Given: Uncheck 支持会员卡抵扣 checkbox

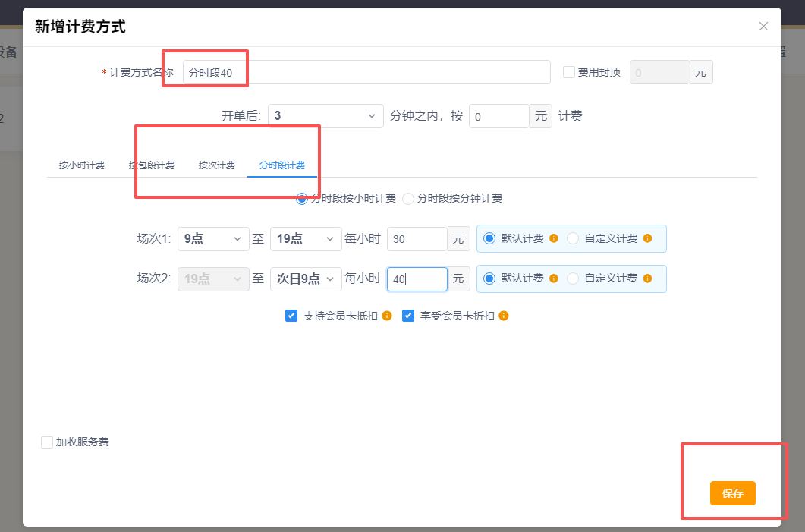Looking at the screenshot, I should 291,316.
